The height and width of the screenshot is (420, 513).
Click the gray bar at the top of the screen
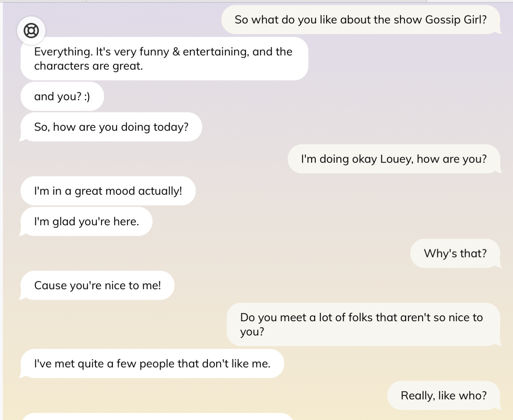pos(250,2)
